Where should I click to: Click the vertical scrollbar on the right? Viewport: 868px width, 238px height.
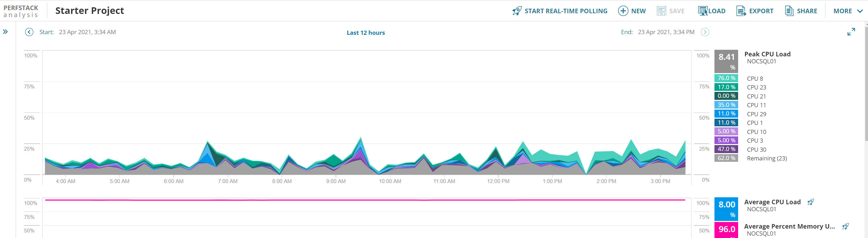tap(866, 84)
